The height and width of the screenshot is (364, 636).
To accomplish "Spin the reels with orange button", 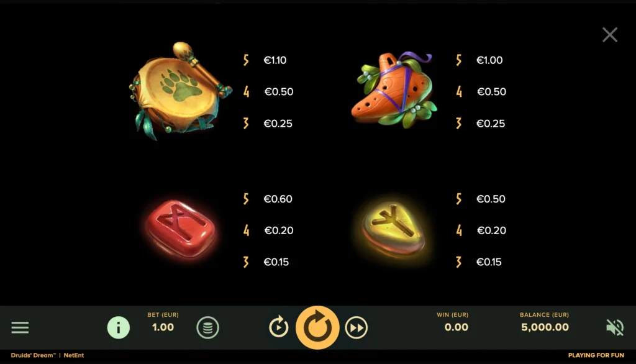I will coord(317,327).
